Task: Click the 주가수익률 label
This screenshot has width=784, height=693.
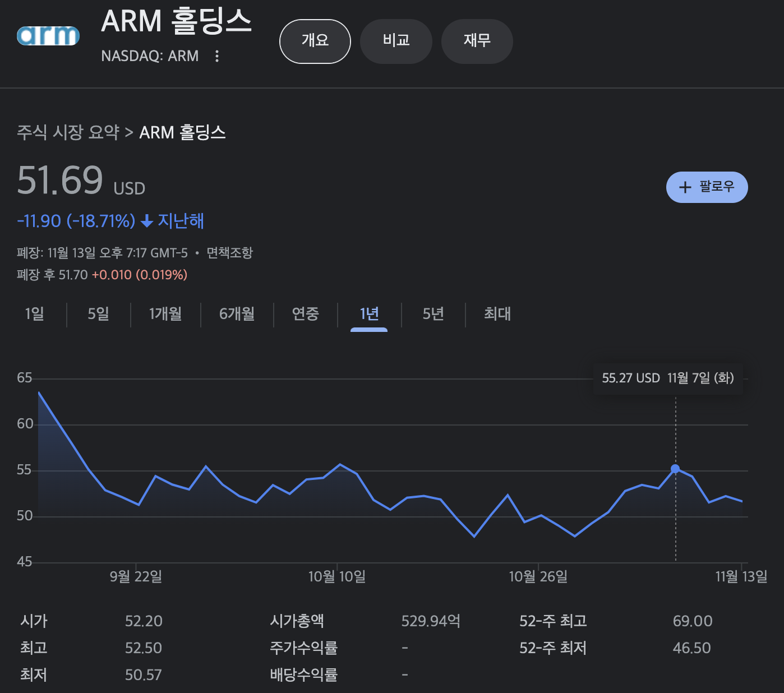Action: [x=304, y=648]
